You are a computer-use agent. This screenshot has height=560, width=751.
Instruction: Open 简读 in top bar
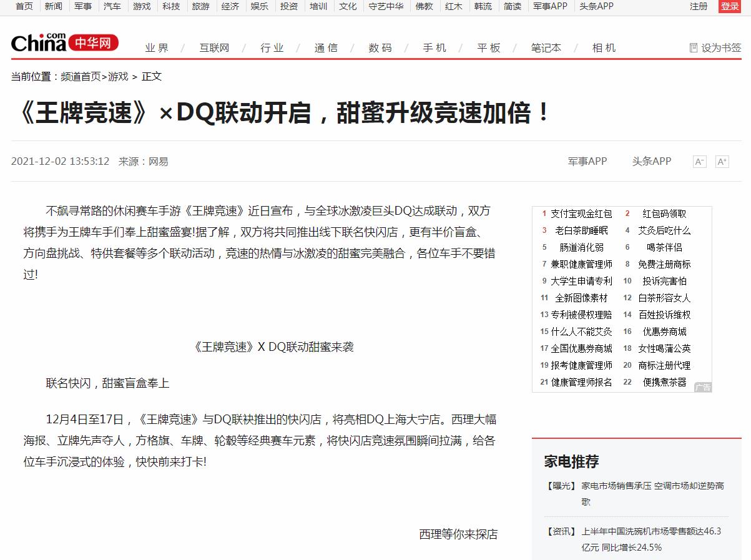tap(513, 6)
